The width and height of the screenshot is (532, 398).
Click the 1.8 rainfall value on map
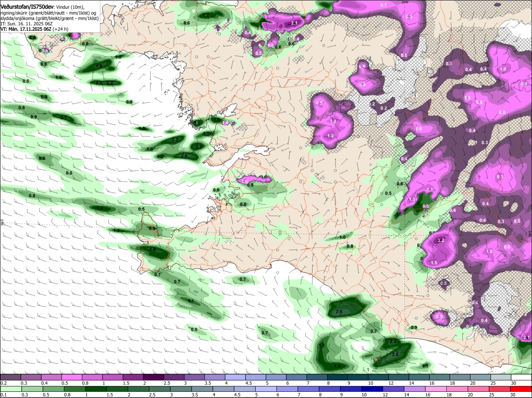click(153, 250)
